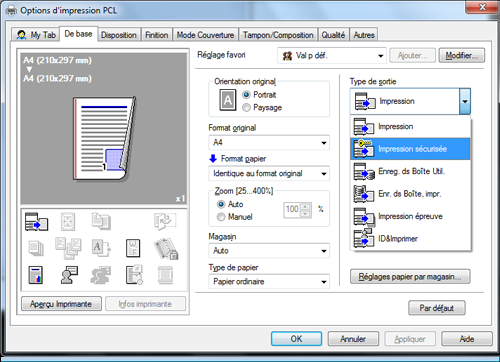Pick Enr. ds Boîte. impr. option
Screen dimensions: 500x362
tap(410, 194)
